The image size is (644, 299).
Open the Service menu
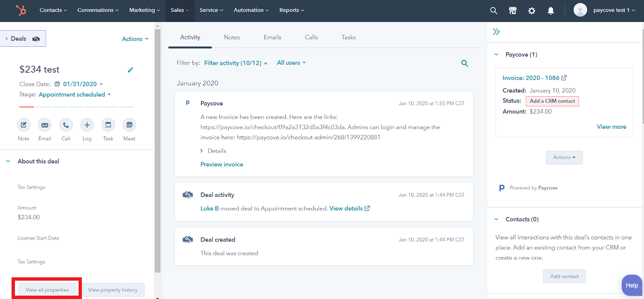coord(211,10)
